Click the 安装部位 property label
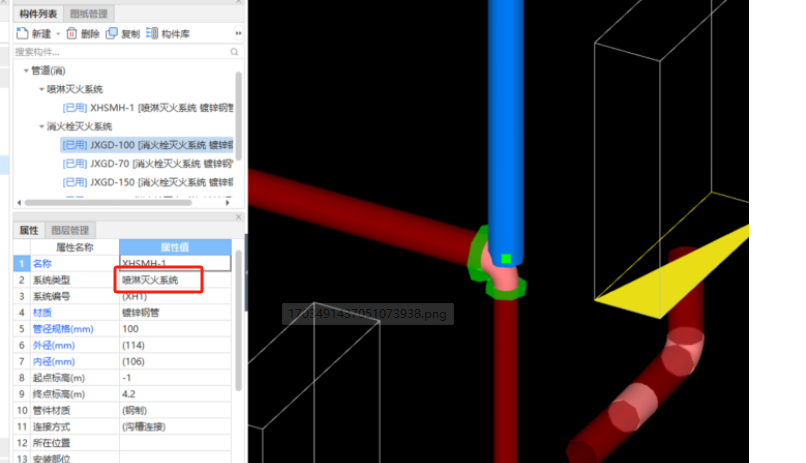 pyautogui.click(x=51, y=458)
